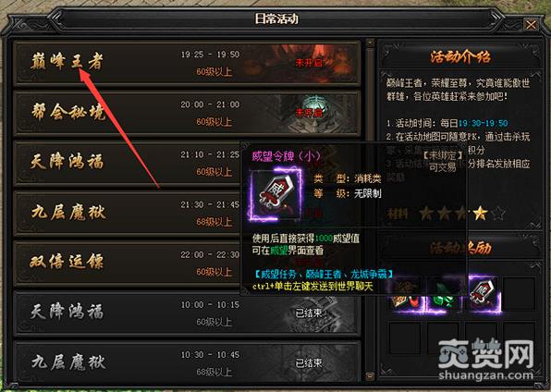Select the 双倍运镖 activity entry
This screenshot has width=551, height=392.
point(128,263)
